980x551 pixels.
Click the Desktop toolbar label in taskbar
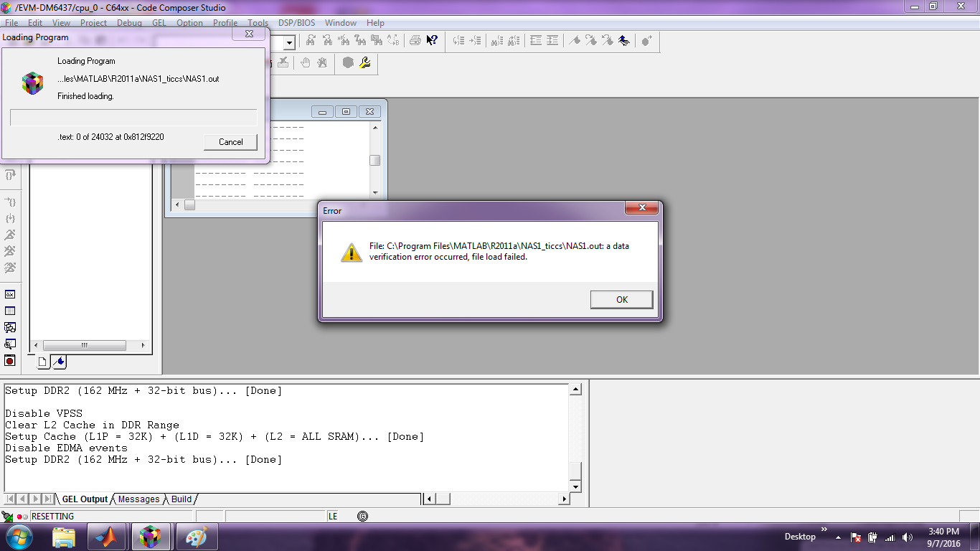(800, 537)
